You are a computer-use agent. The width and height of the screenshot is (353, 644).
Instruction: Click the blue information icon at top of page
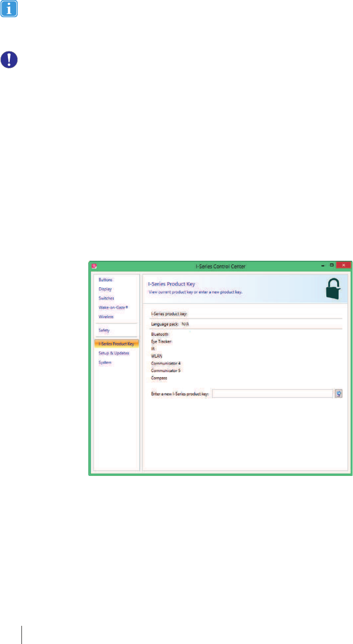click(x=9, y=9)
